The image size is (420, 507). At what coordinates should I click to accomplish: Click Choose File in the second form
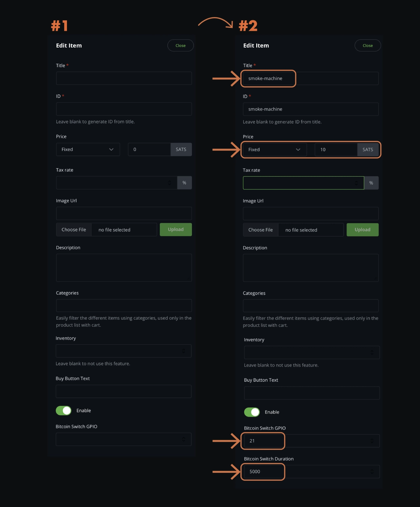260,230
